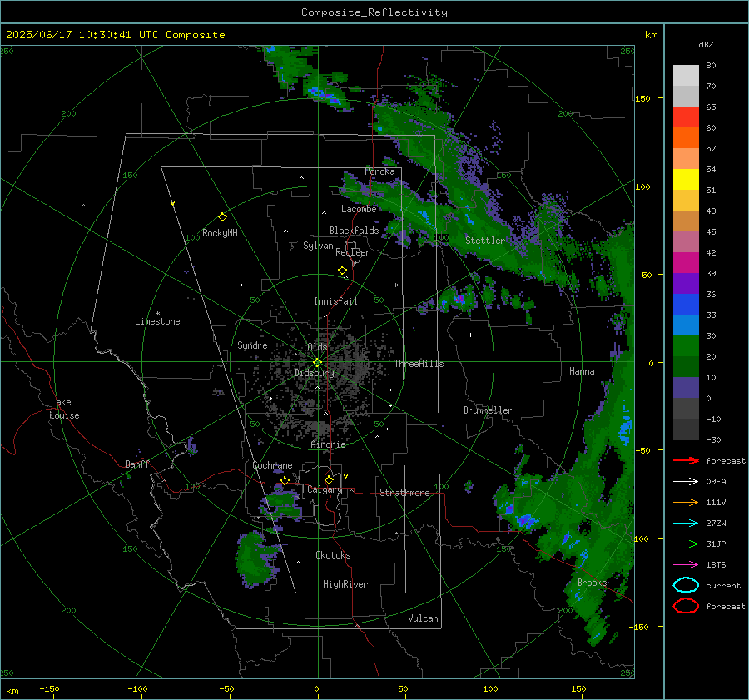Select the yellow radar-center diamond near Didsbury
The height and width of the screenshot is (700, 749).
click(x=317, y=363)
